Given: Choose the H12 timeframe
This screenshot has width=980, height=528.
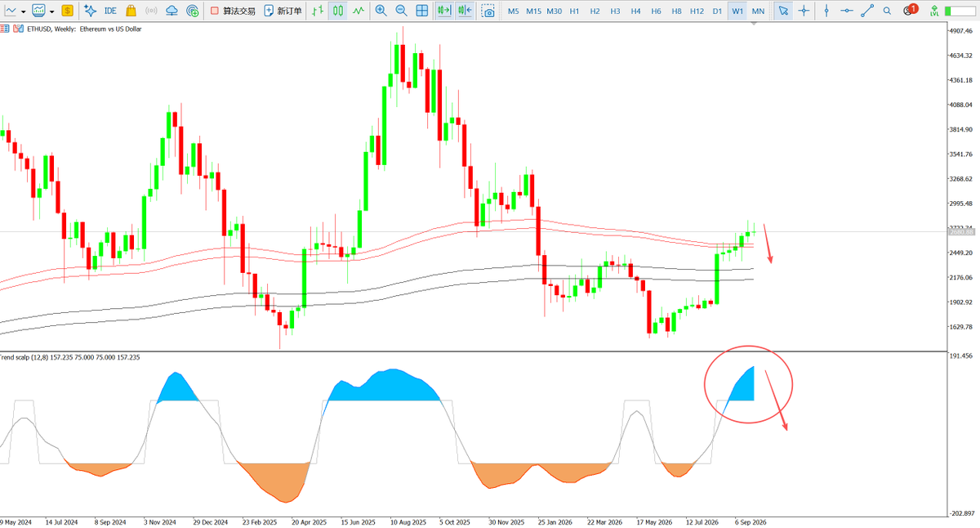Looking at the screenshot, I should pyautogui.click(x=697, y=11).
